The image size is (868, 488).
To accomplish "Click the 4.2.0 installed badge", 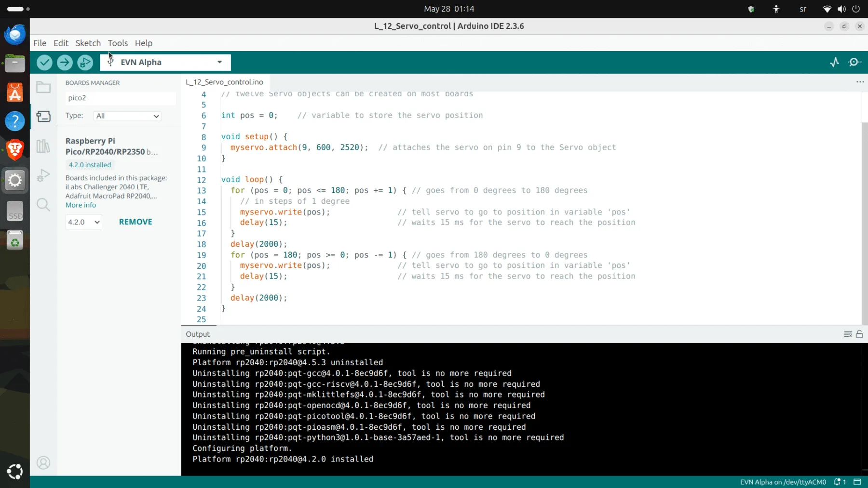I will (90, 165).
